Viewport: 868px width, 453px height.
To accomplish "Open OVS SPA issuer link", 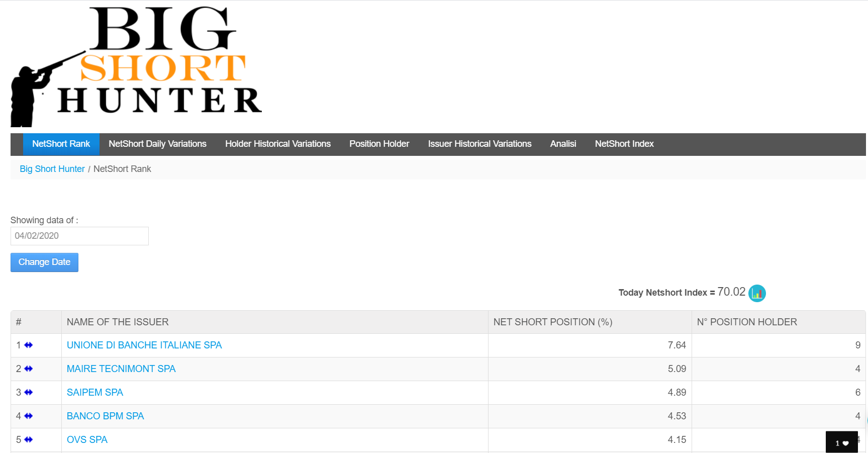I will click(87, 440).
